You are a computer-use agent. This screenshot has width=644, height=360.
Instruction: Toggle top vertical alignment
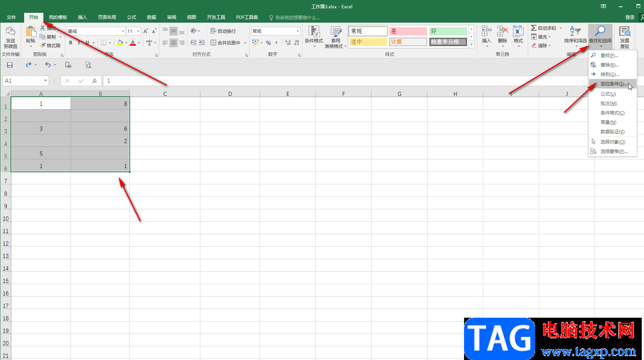[165, 31]
